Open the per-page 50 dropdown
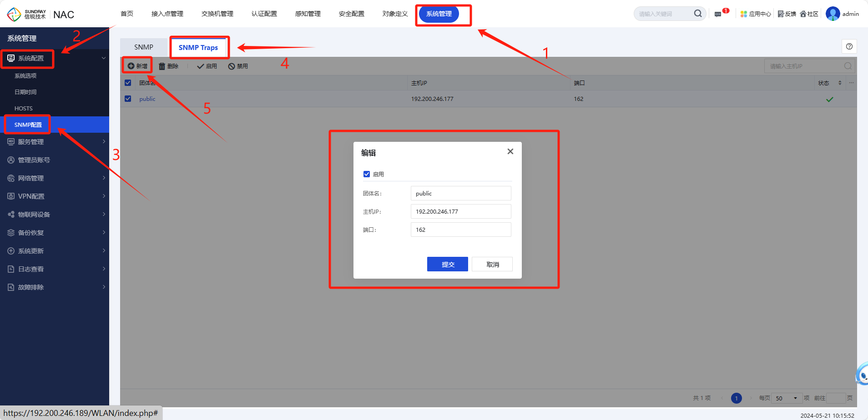This screenshot has width=868, height=420. 787,398
